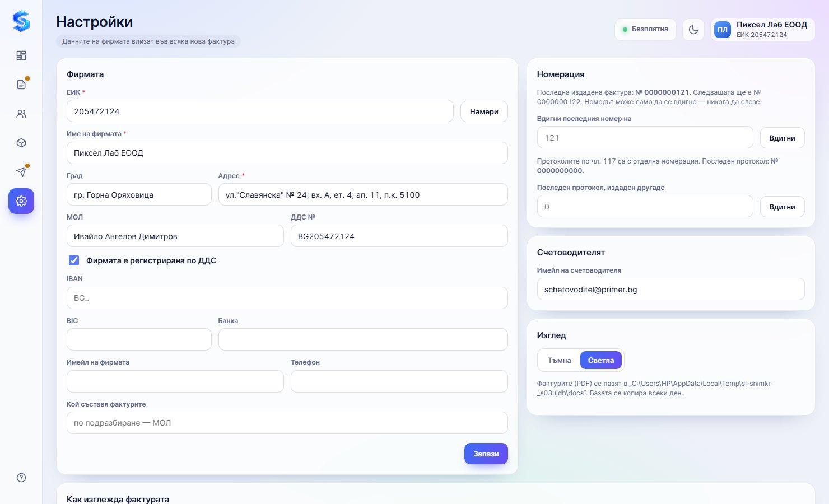The image size is (829, 504).
Task: Click the Безплатна plan badge
Action: click(645, 30)
